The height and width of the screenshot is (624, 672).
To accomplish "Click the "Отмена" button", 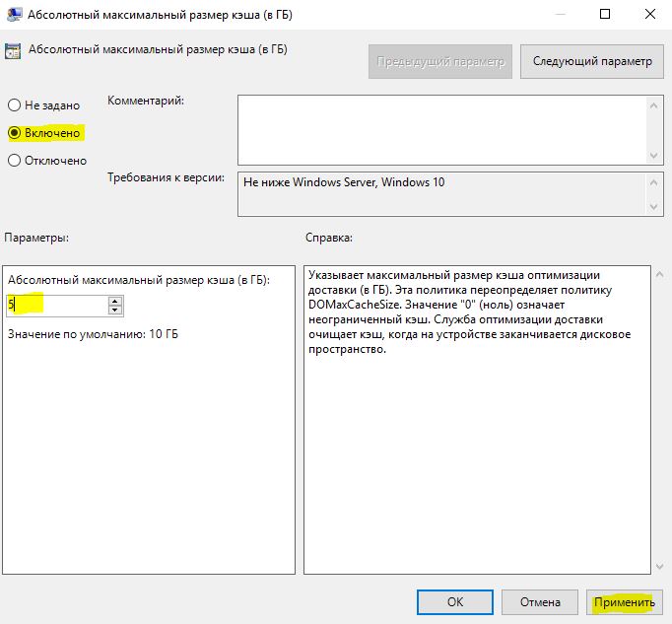I will point(540,602).
